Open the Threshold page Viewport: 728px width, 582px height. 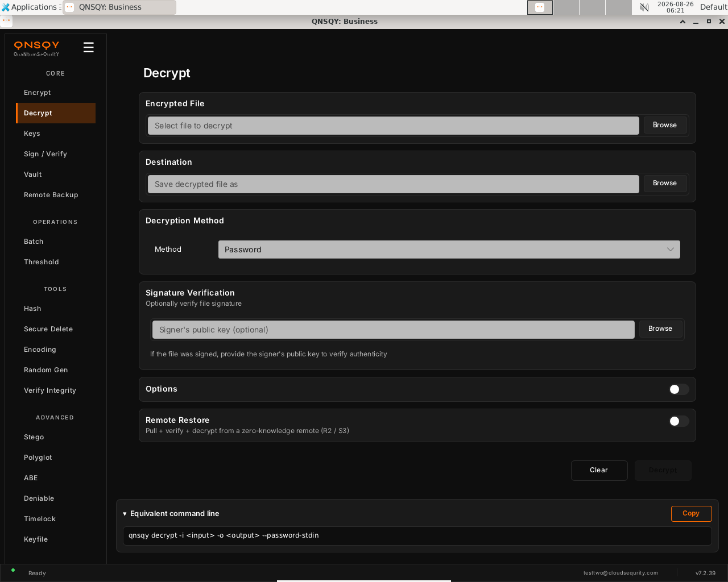56,262
